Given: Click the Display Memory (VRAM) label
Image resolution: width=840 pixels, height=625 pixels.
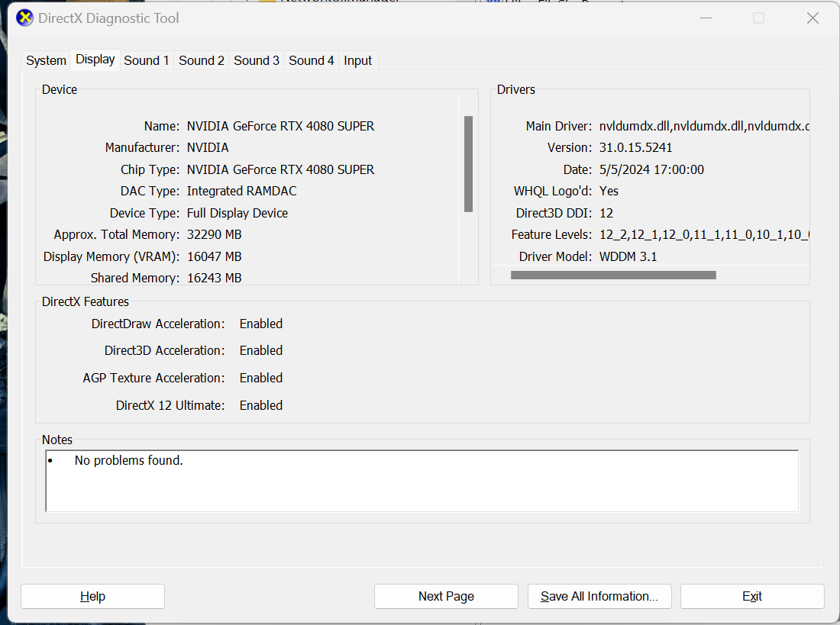Looking at the screenshot, I should pos(111,256).
